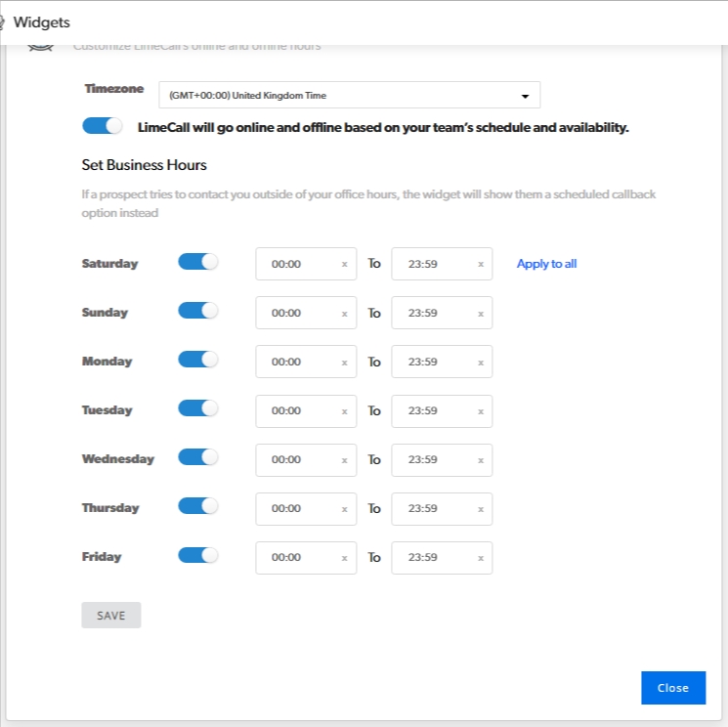Toggle team schedule availability switch
728x727 pixels.
[104, 126]
